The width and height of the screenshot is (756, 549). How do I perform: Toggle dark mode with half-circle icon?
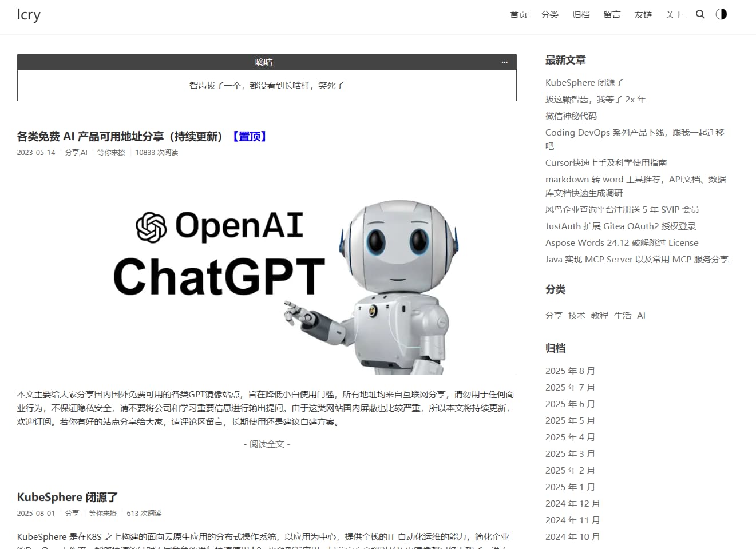click(x=721, y=14)
